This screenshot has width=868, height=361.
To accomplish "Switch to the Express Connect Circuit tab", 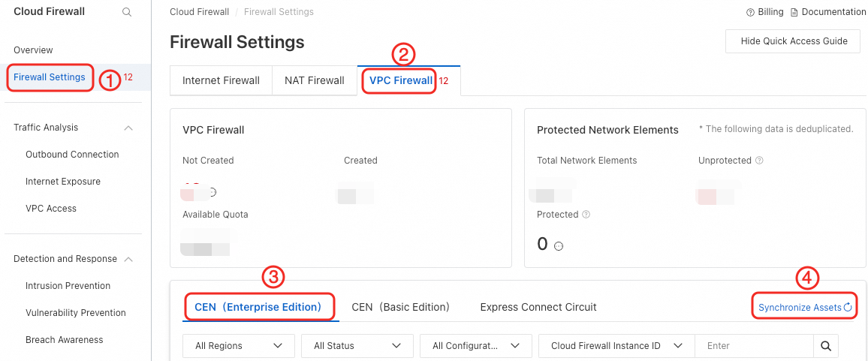I will 538,307.
